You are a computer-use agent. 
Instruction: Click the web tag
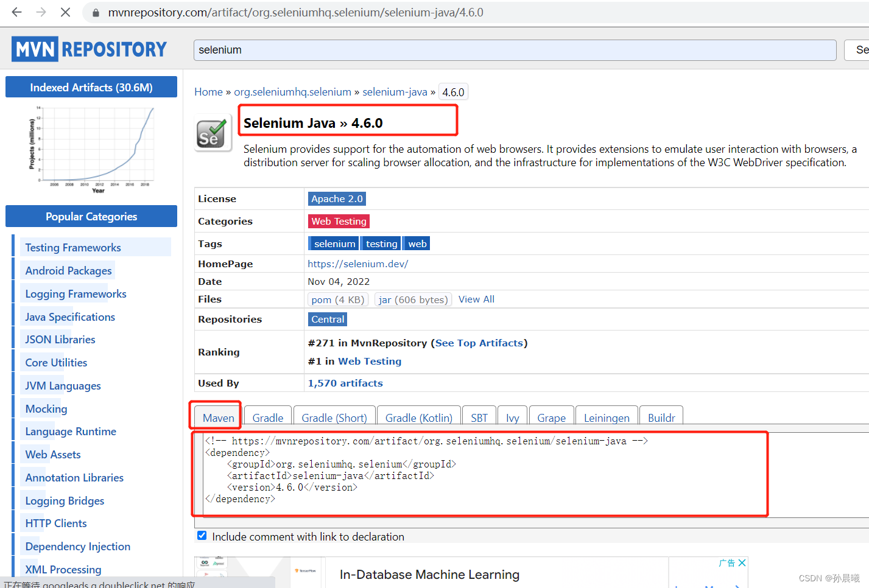coord(417,243)
